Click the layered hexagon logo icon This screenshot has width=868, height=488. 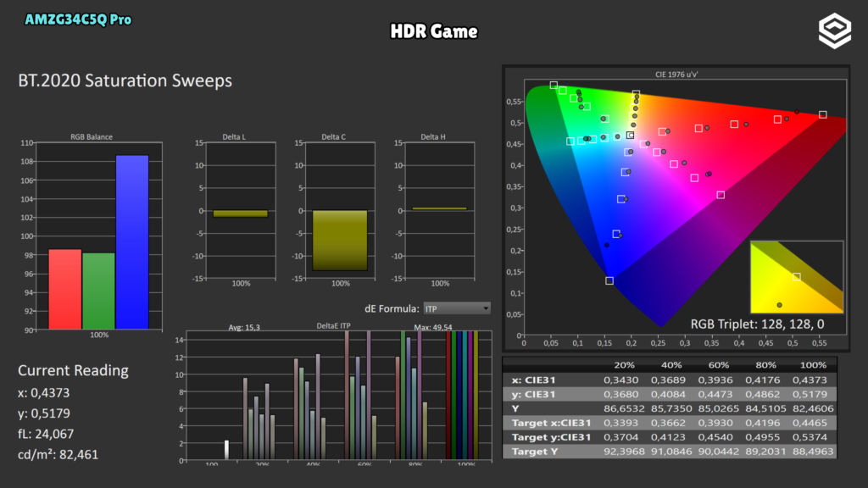click(835, 31)
